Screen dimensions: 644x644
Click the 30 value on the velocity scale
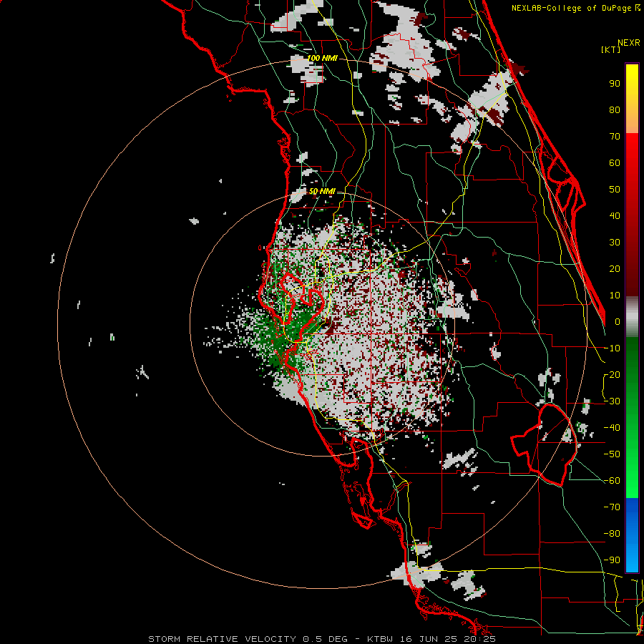[x=615, y=243]
